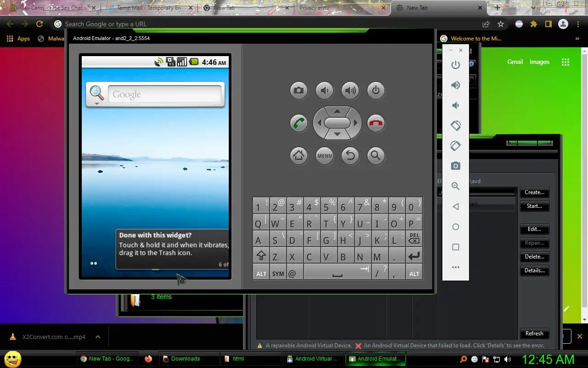Click the D-pad up arrow

click(337, 111)
